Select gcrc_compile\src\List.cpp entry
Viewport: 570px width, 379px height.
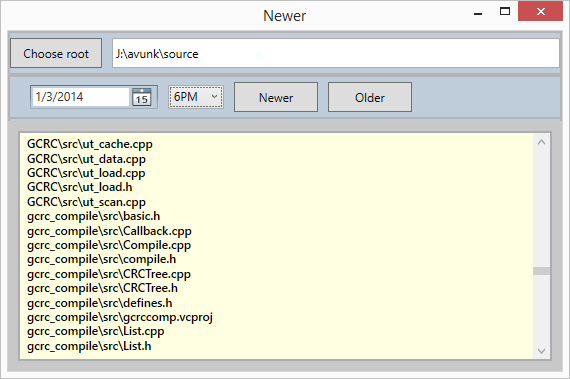95,331
